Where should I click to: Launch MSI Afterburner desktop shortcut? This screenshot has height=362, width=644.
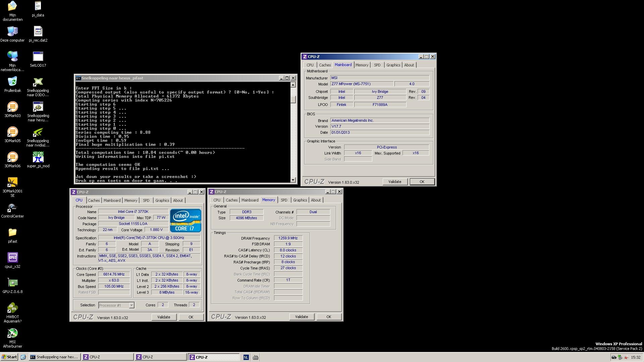coord(12,334)
